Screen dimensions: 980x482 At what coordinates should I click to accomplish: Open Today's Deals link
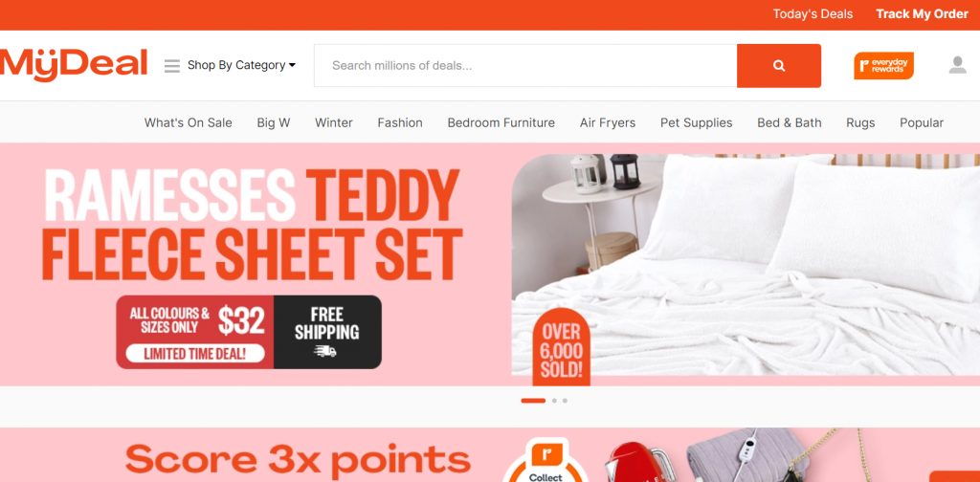click(x=813, y=14)
